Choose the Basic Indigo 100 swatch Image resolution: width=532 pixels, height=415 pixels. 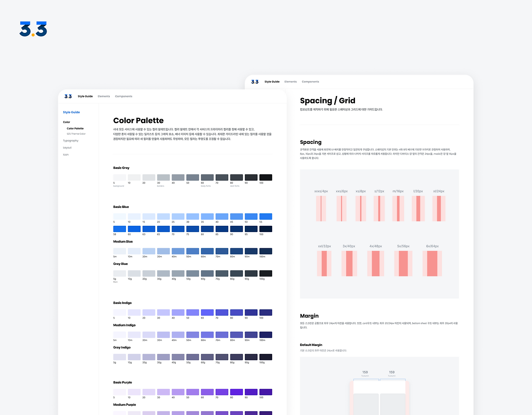coord(266,313)
